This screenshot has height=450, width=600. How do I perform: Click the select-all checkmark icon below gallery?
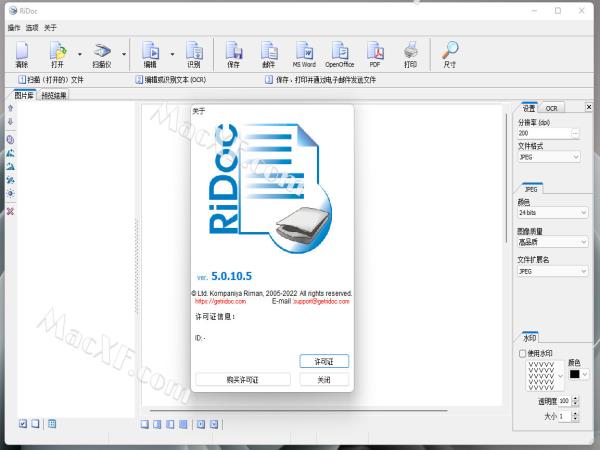pyautogui.click(x=23, y=424)
